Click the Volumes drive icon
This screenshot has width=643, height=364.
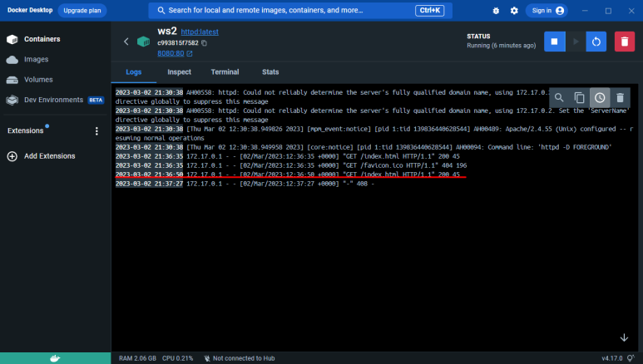(x=12, y=80)
